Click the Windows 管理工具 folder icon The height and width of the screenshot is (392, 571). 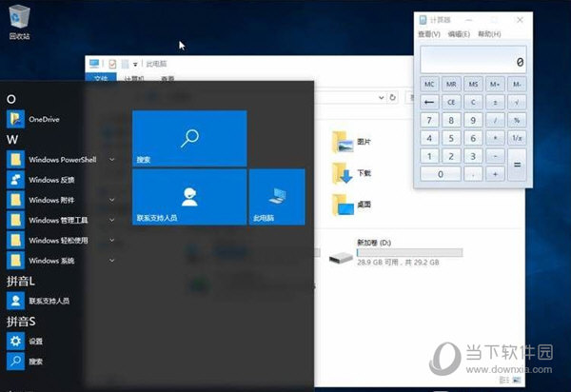click(x=15, y=220)
